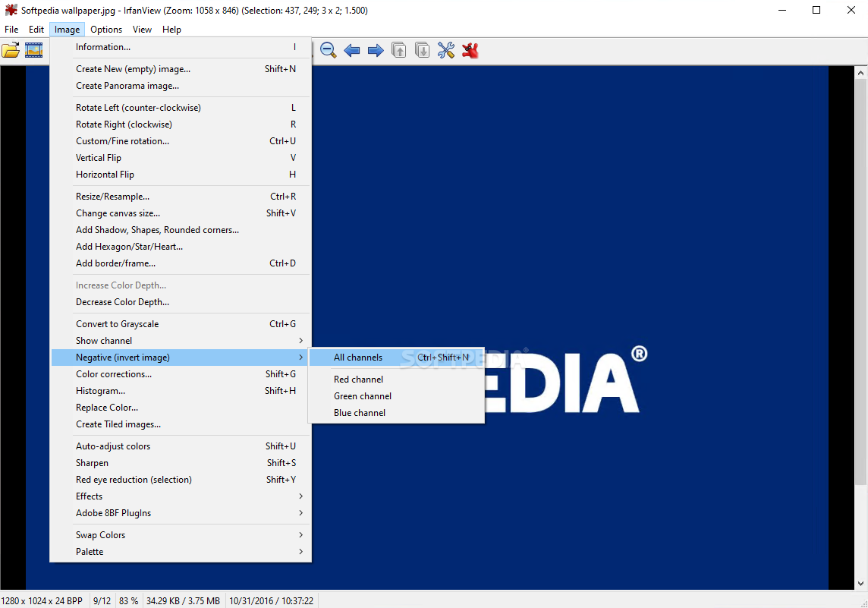
Task: Choose Decrease Color Depth...
Action: click(181, 302)
